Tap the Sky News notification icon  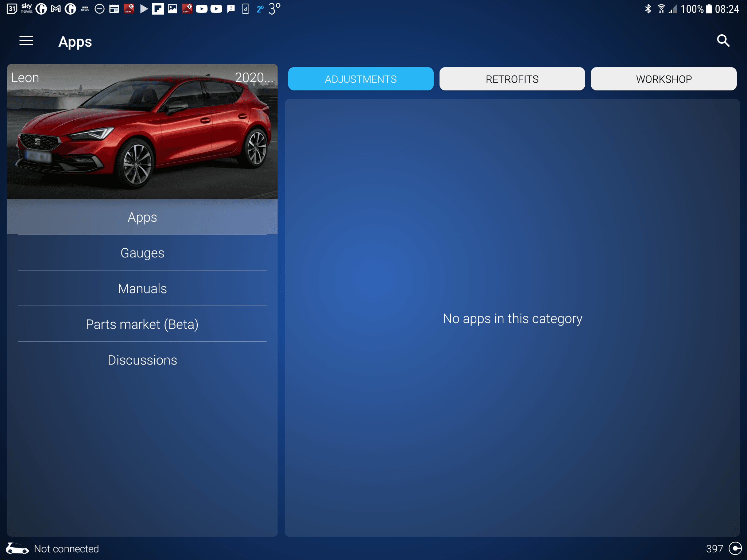[x=26, y=9]
